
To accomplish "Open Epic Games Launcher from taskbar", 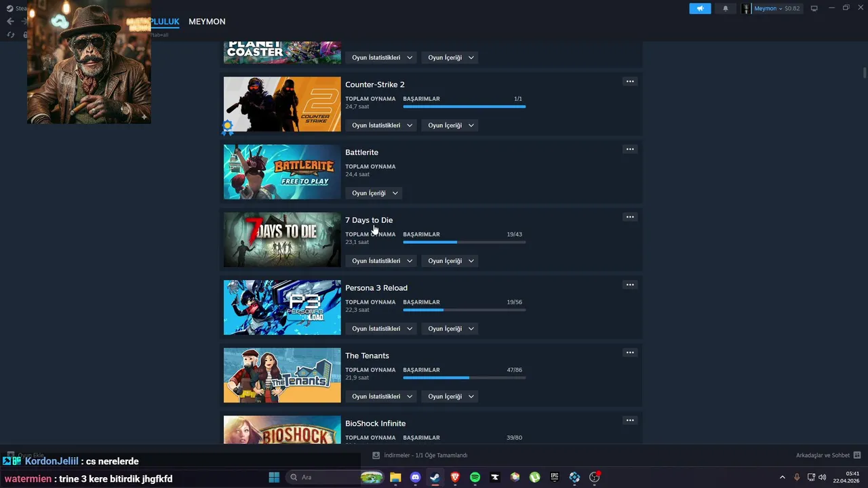I will [555, 477].
